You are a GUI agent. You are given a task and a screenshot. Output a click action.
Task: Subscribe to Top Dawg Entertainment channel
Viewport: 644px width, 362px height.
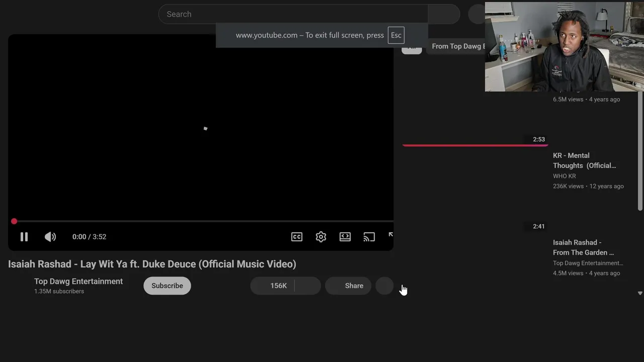point(167,286)
